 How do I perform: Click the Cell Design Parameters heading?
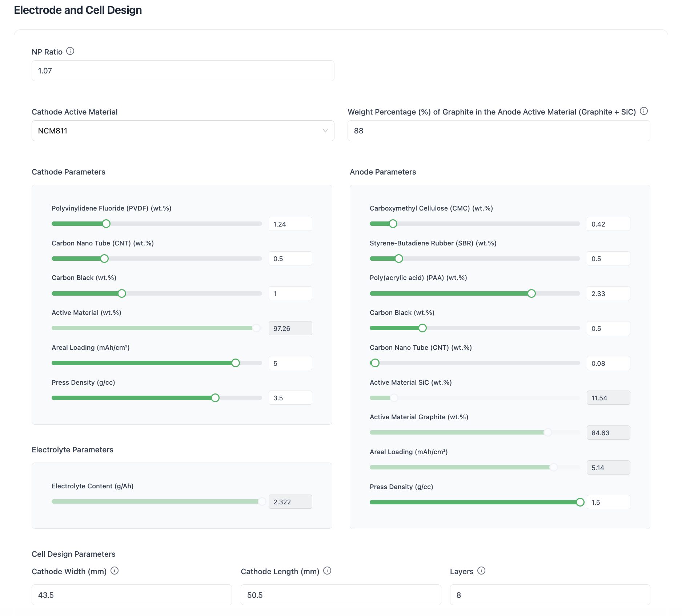(x=73, y=554)
